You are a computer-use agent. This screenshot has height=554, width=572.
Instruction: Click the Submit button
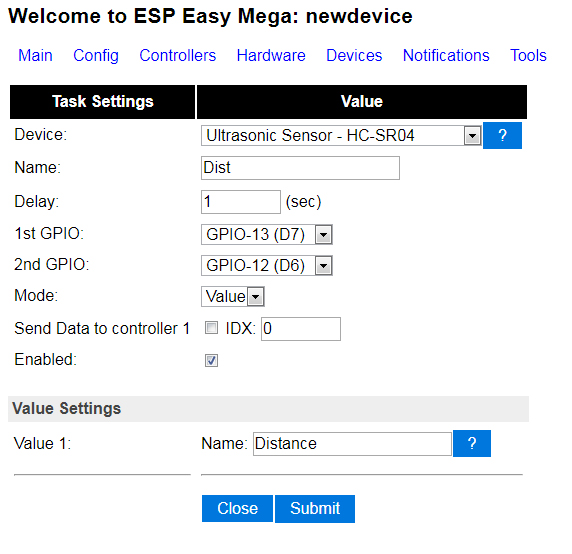pyautogui.click(x=315, y=508)
